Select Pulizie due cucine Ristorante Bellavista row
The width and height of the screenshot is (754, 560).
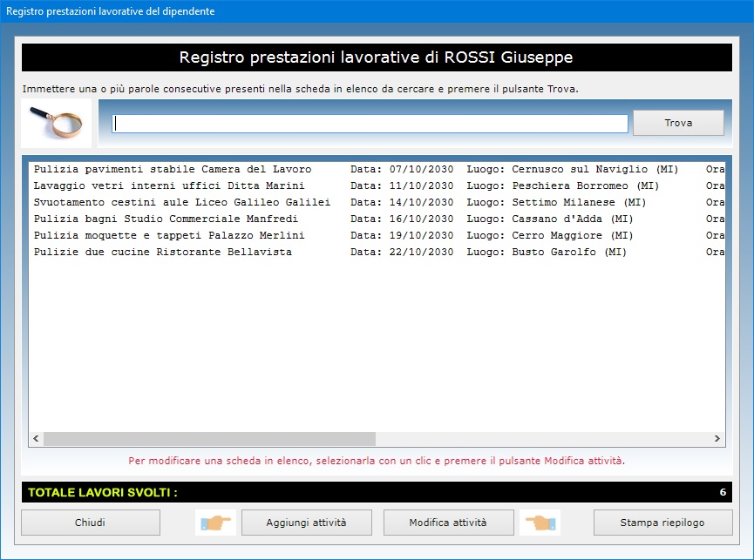(x=163, y=252)
